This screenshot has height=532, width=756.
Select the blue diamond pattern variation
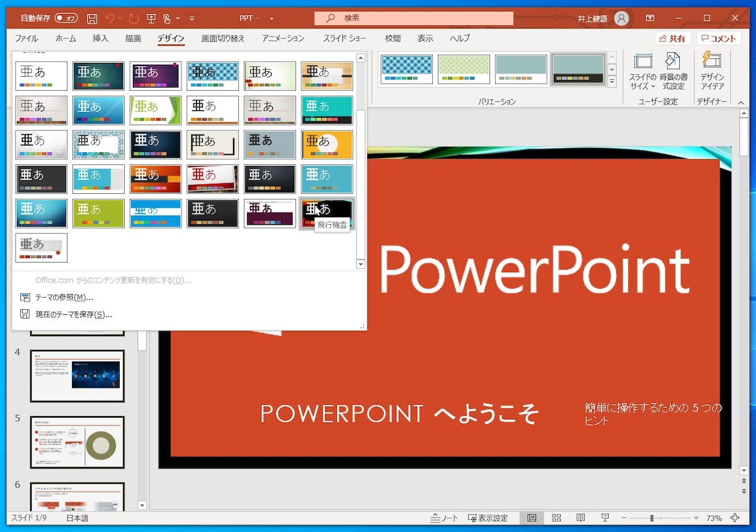point(407,69)
